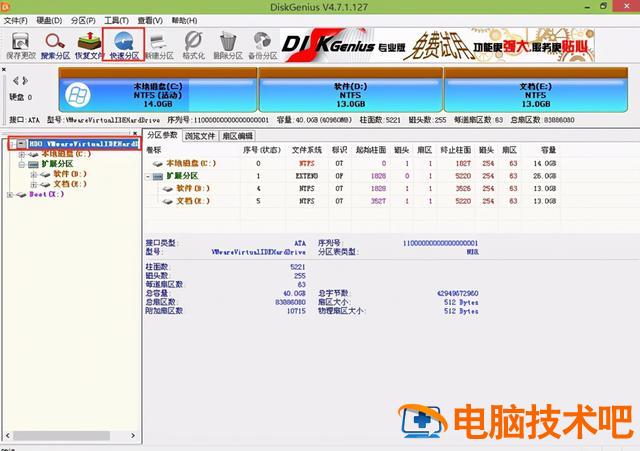This screenshot has height=451, width=640.
Task: Click the Save Changes (保存更改) toolbar icon
Action: (x=20, y=45)
